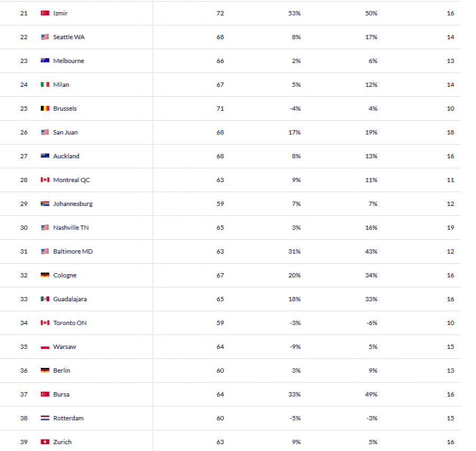Click rank number 21 in the first row

click(x=24, y=13)
